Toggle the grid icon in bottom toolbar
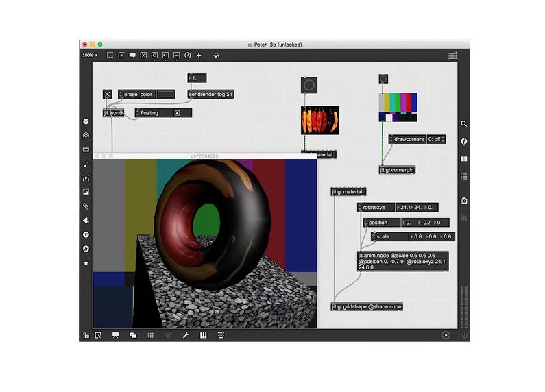The width and height of the screenshot is (545, 392). pyautogui.click(x=151, y=335)
